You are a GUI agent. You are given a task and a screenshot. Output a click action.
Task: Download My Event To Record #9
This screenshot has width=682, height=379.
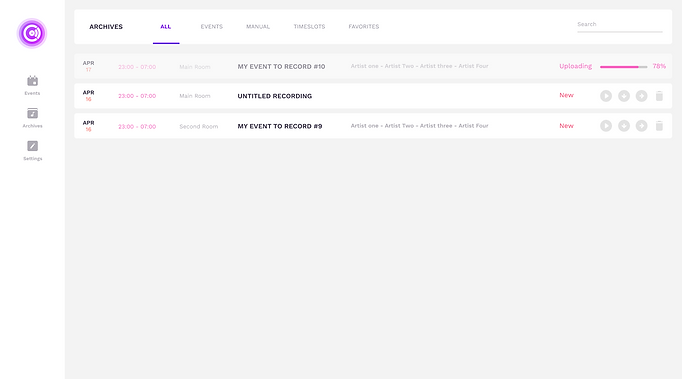click(x=624, y=126)
